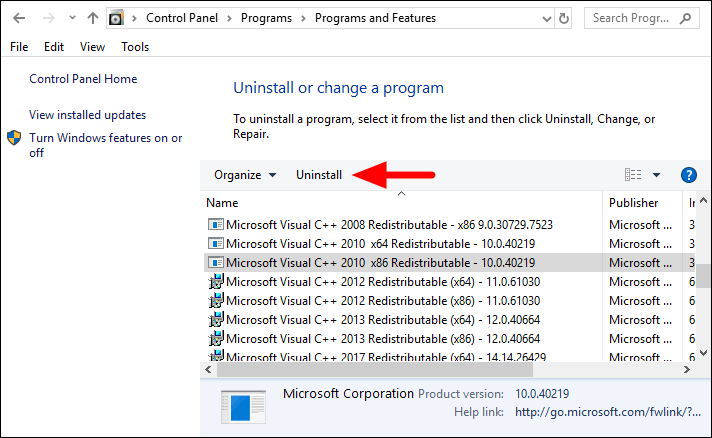Expand the address bar history dropdown
Screen dimensions: 712x438
547,19
